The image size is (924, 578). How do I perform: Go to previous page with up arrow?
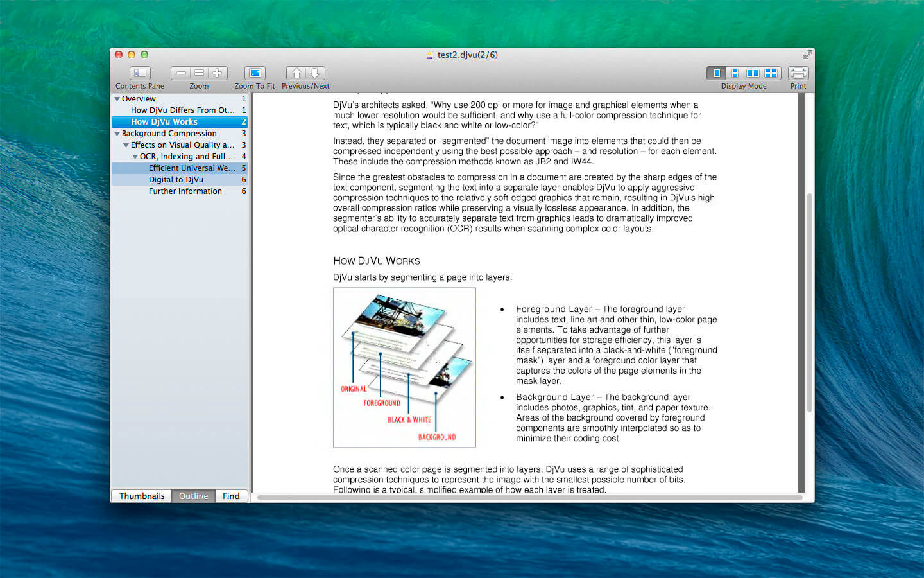(296, 73)
